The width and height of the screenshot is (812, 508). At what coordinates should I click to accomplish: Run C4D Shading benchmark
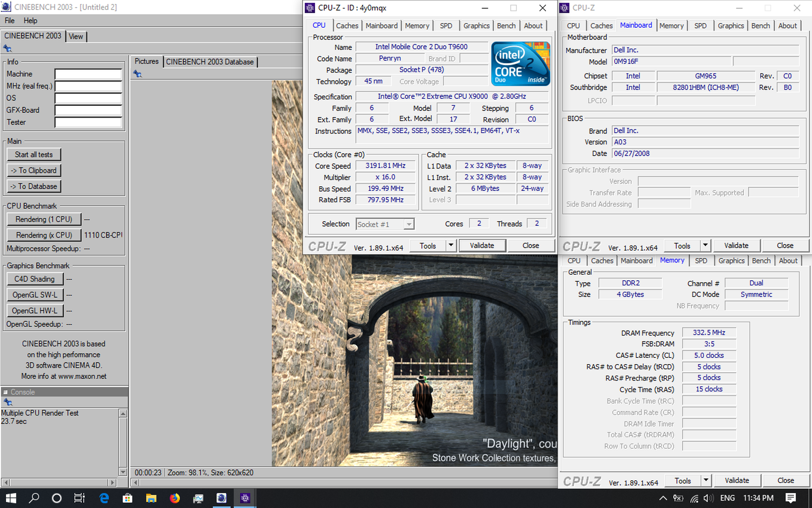point(35,279)
